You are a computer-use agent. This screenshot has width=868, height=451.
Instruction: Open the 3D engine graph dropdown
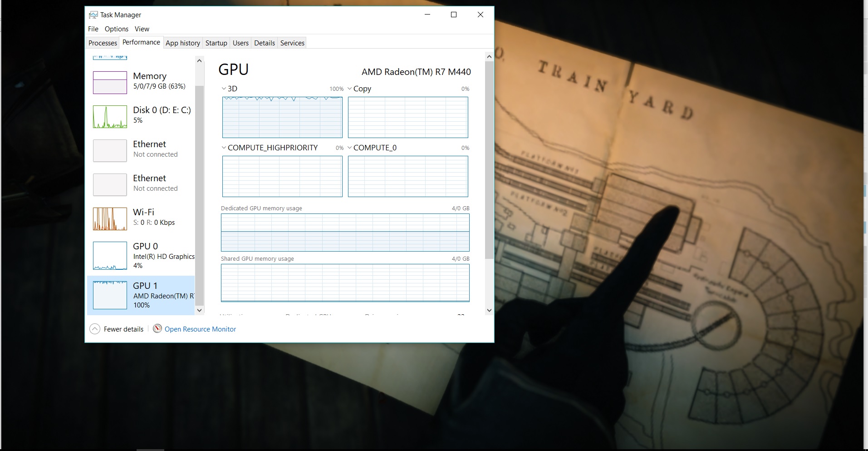(224, 89)
